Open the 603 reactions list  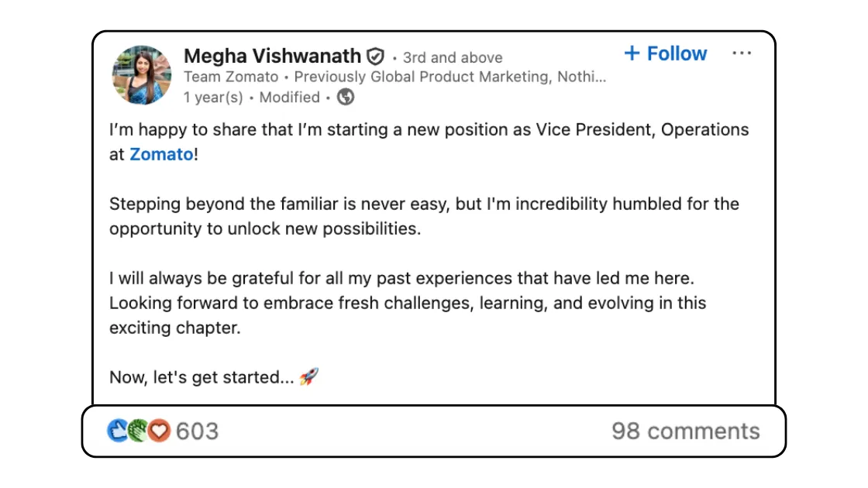(x=197, y=431)
